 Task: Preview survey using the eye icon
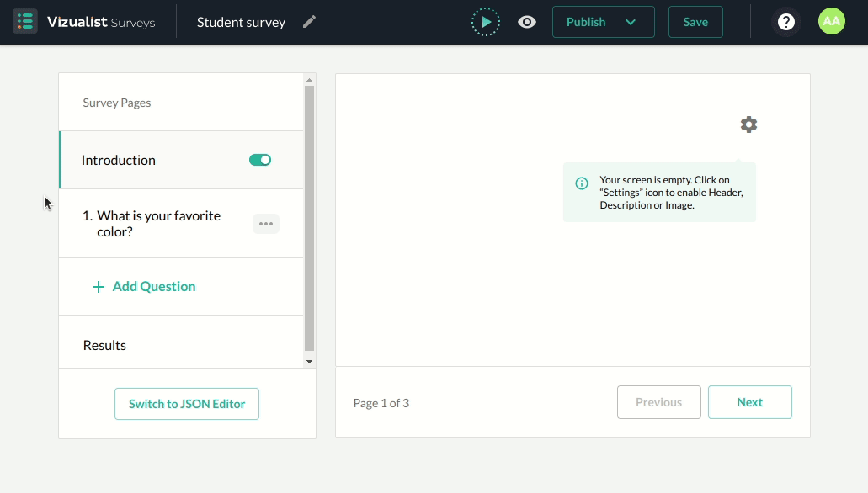[x=527, y=22]
